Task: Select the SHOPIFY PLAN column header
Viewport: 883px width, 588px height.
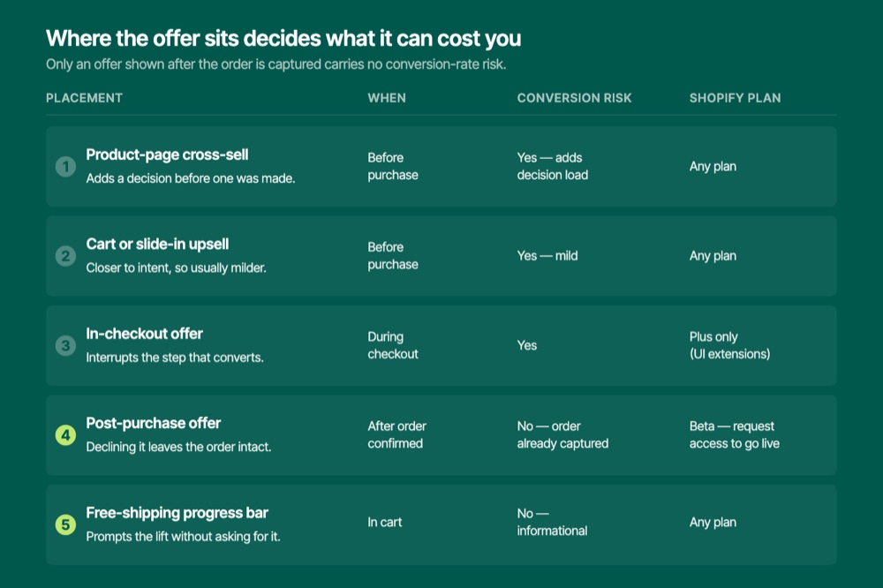Action: (735, 98)
